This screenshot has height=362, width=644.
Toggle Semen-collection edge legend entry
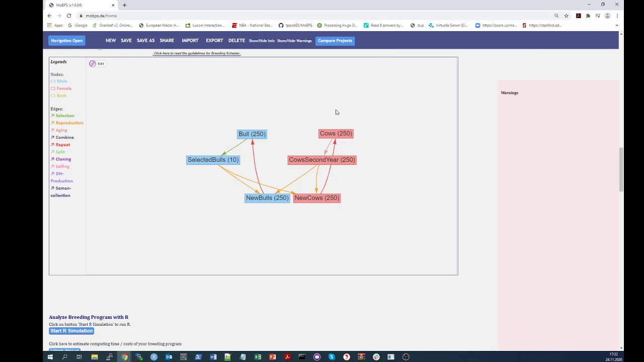point(61,192)
